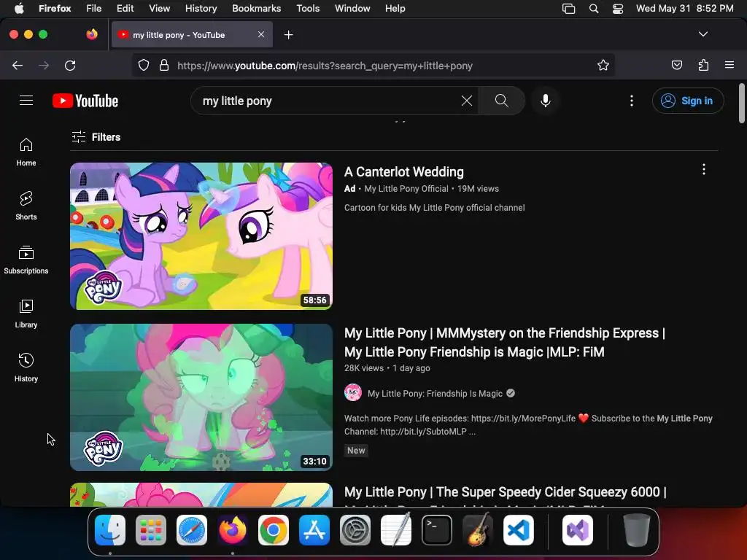Viewport: 747px width, 560px height.
Task: Open the Firefox extensions icon
Action: click(x=703, y=65)
